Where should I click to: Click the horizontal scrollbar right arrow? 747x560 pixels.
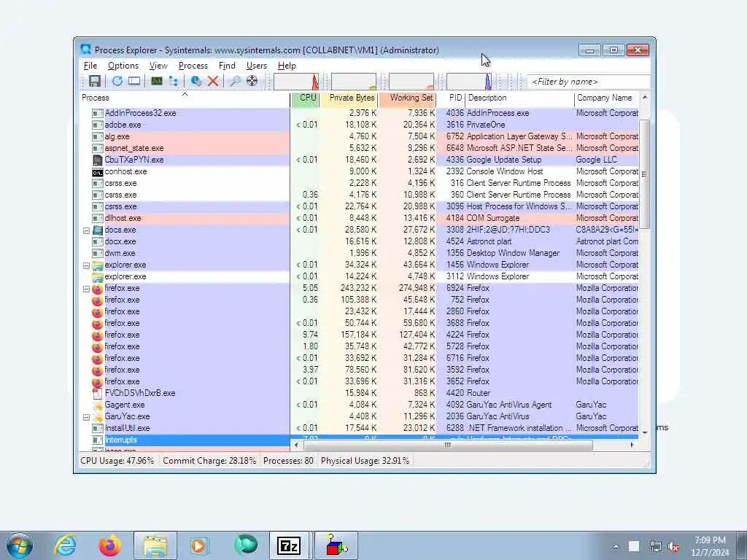pos(632,446)
